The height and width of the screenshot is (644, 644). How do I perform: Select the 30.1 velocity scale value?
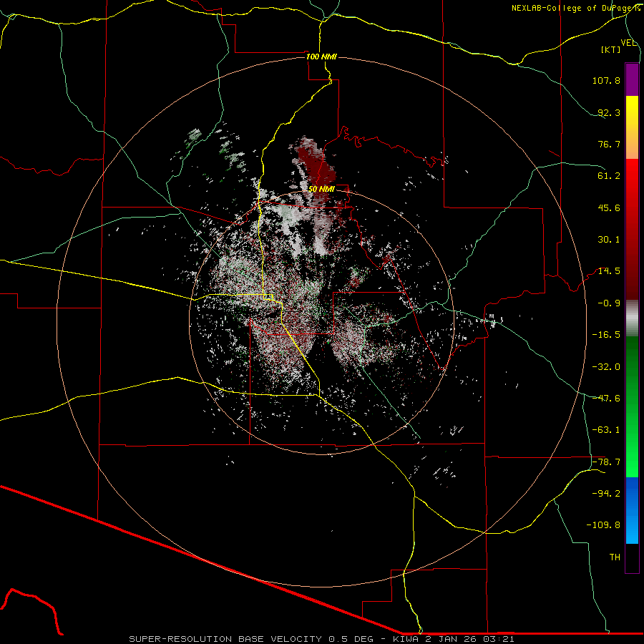point(609,240)
